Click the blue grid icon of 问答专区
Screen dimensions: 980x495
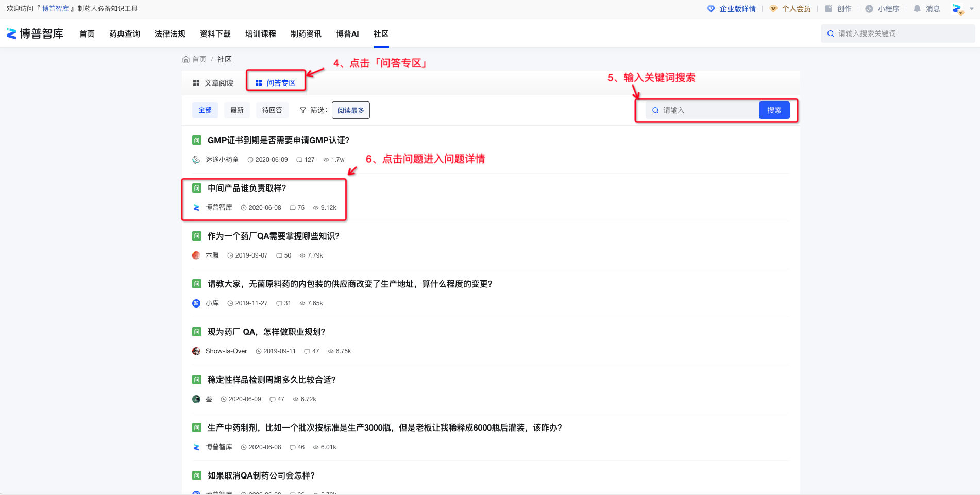[x=259, y=83]
